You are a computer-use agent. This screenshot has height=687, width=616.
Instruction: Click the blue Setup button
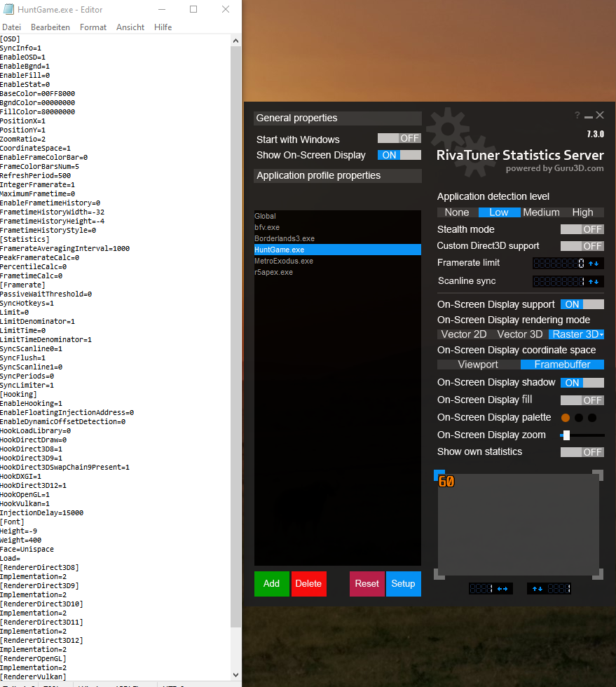pos(403,583)
